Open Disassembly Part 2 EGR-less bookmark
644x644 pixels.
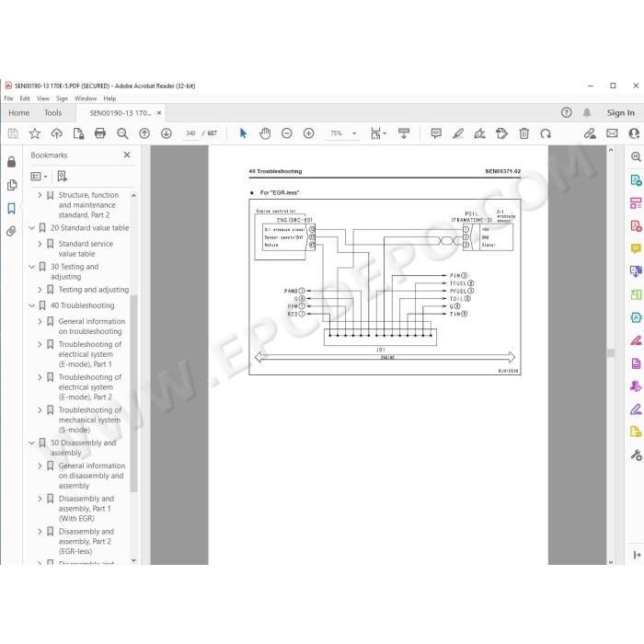[86, 541]
